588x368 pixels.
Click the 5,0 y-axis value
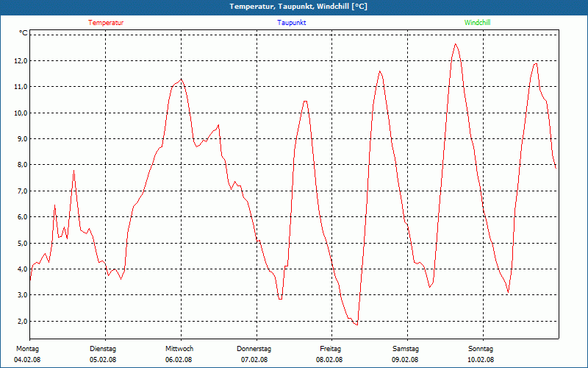click(21, 243)
